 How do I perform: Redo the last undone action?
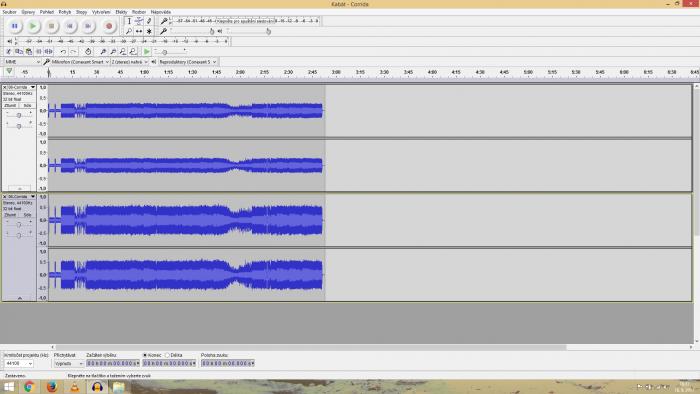[73, 52]
